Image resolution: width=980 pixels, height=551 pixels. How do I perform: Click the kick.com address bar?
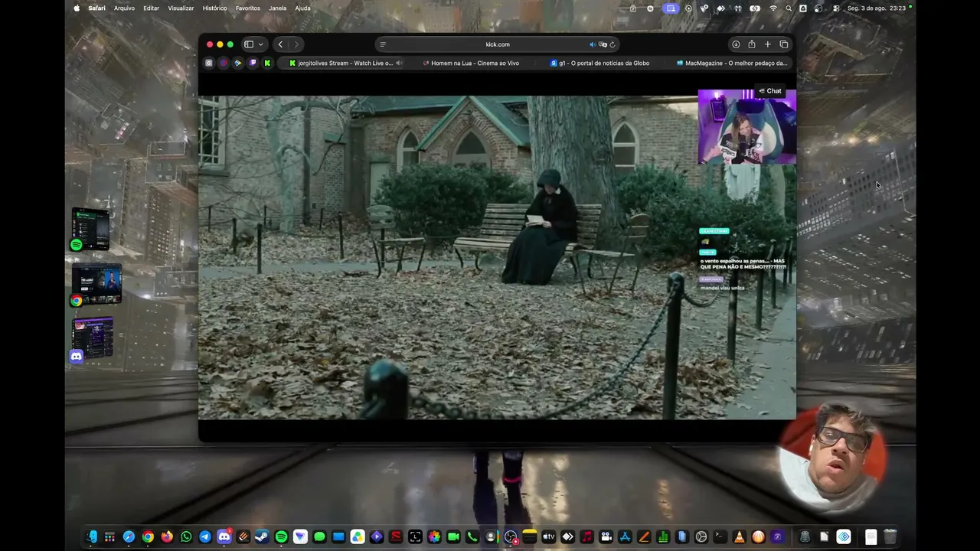click(x=498, y=44)
